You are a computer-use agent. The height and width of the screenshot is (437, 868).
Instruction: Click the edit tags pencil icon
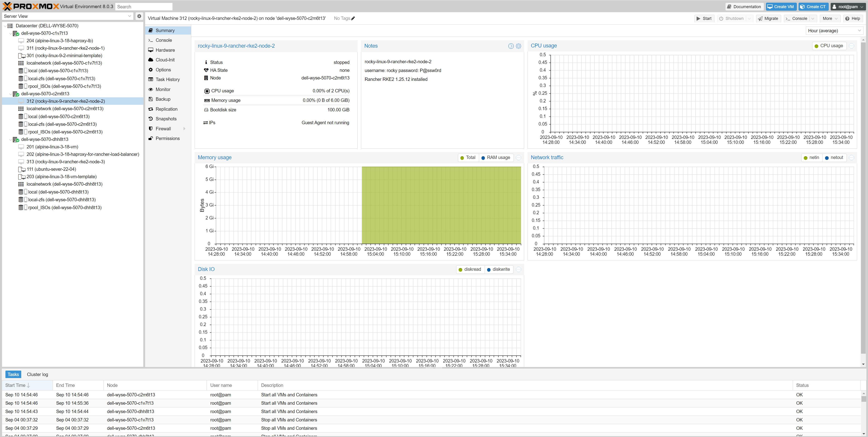[x=353, y=19]
